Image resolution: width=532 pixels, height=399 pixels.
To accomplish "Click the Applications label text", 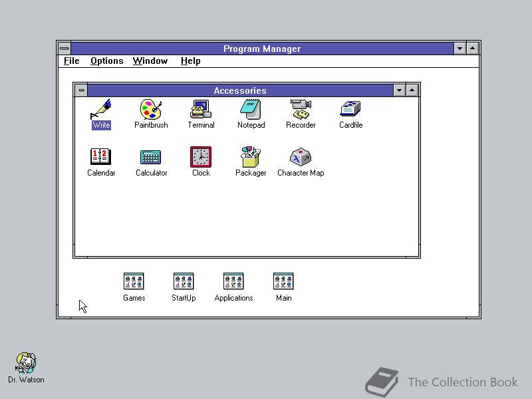I will pos(233,298).
